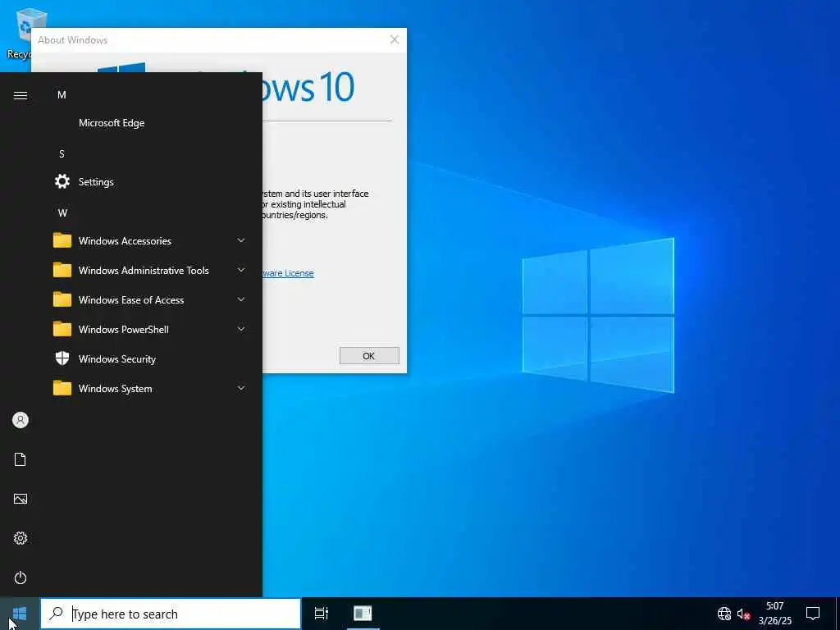This screenshot has width=840, height=630.
Task: Open the Action Center notification icon
Action: click(x=813, y=614)
